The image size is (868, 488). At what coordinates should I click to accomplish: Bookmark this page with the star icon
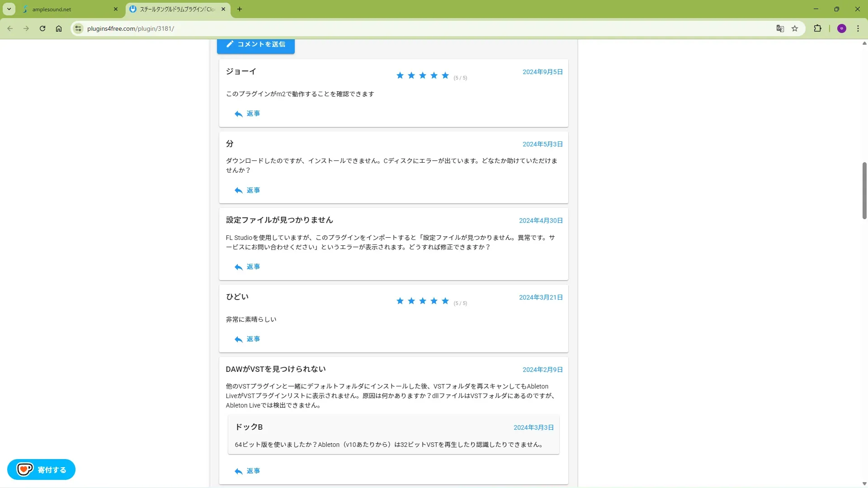coord(795,28)
